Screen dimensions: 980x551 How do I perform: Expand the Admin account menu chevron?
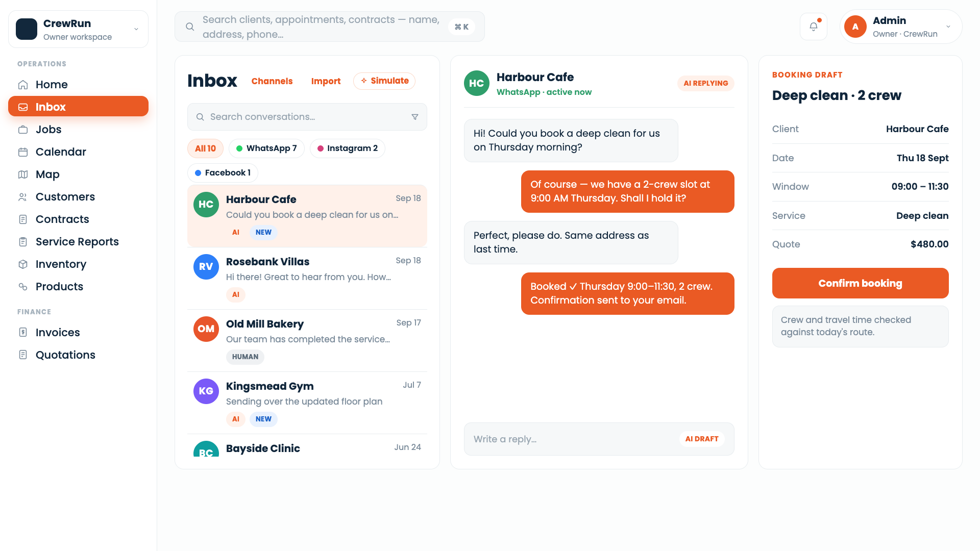click(948, 27)
